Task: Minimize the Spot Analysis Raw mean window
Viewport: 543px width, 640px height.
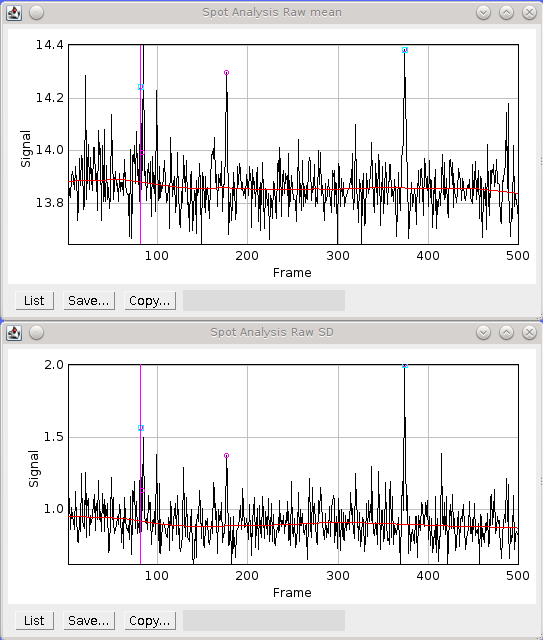Action: (x=483, y=13)
